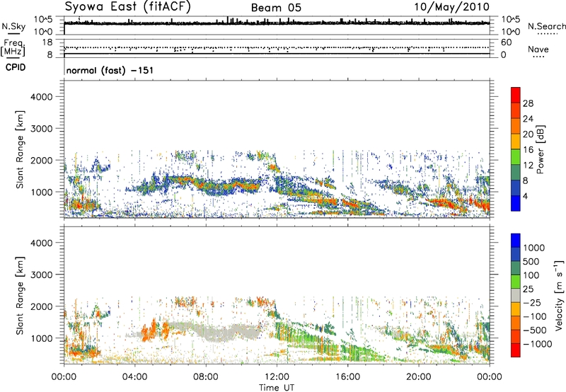This screenshot has height=392, width=566.
Task: Click the date '10/May/2010'
Action: [x=451, y=7]
